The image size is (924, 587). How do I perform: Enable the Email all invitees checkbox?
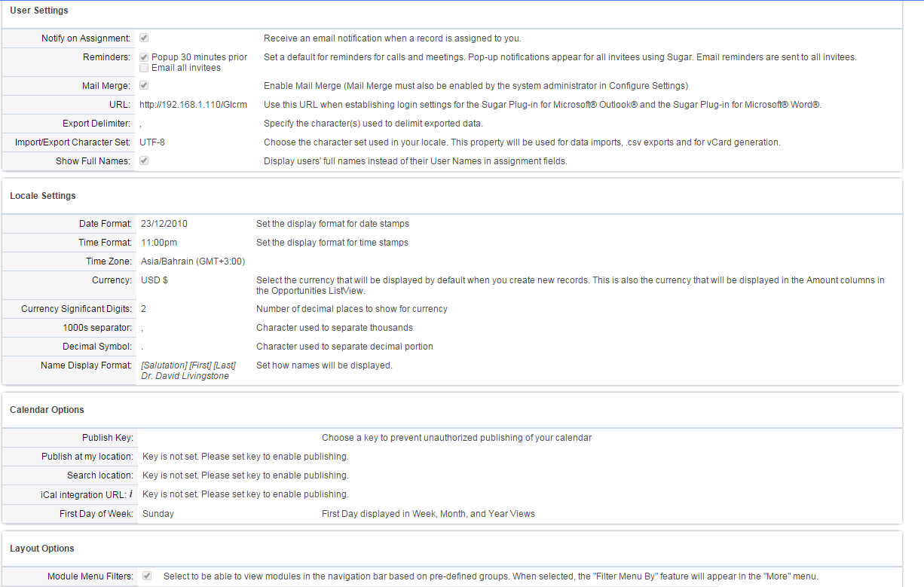click(144, 68)
